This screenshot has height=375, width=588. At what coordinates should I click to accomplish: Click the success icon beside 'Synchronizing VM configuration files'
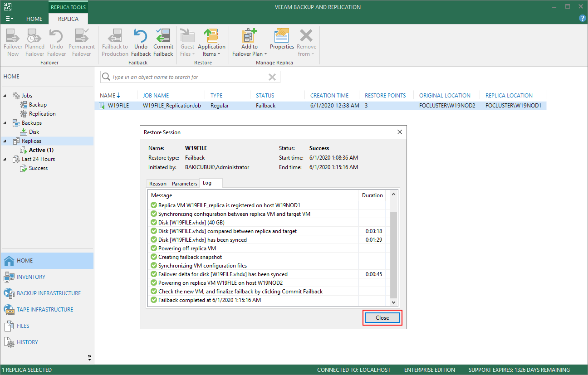point(154,266)
